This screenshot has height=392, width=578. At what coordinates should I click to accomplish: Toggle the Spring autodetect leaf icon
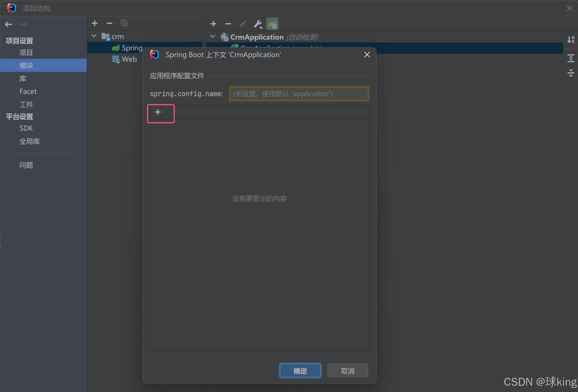click(272, 24)
